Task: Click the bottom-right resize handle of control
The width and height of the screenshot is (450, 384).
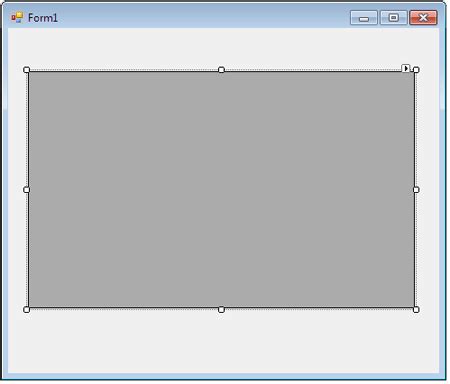Action: (416, 310)
